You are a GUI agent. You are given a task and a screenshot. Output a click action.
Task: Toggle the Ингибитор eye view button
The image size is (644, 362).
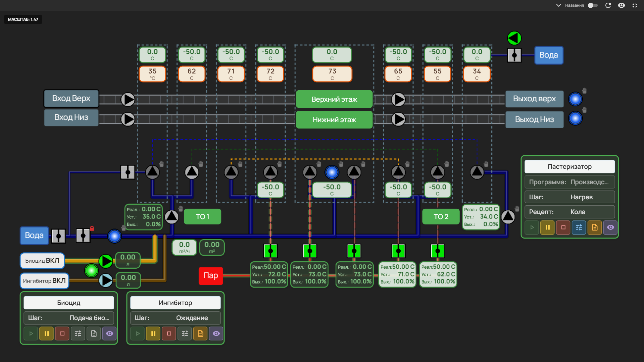tap(216, 333)
